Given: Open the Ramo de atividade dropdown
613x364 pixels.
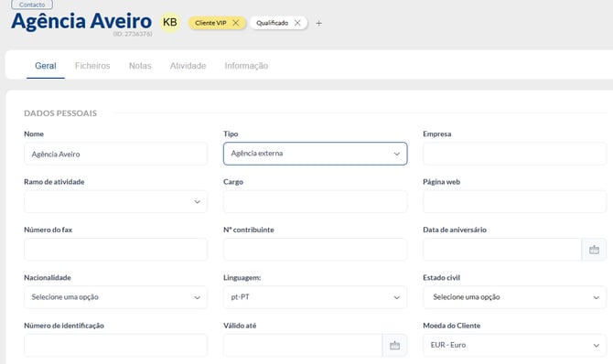Looking at the screenshot, I should (x=115, y=202).
